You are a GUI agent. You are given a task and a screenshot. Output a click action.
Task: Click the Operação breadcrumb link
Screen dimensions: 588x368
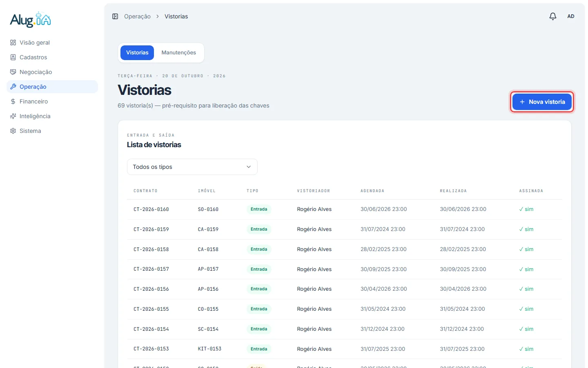(x=137, y=16)
